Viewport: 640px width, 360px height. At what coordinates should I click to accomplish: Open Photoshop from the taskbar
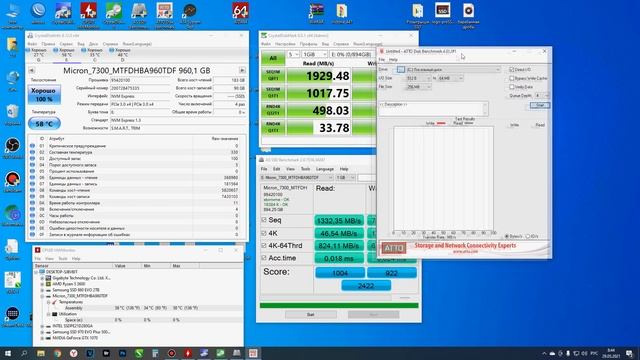[x=122, y=353]
